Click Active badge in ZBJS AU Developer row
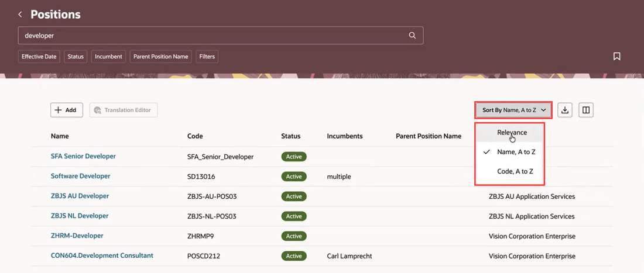Image resolution: width=644 pixels, height=273 pixels. 294,196
